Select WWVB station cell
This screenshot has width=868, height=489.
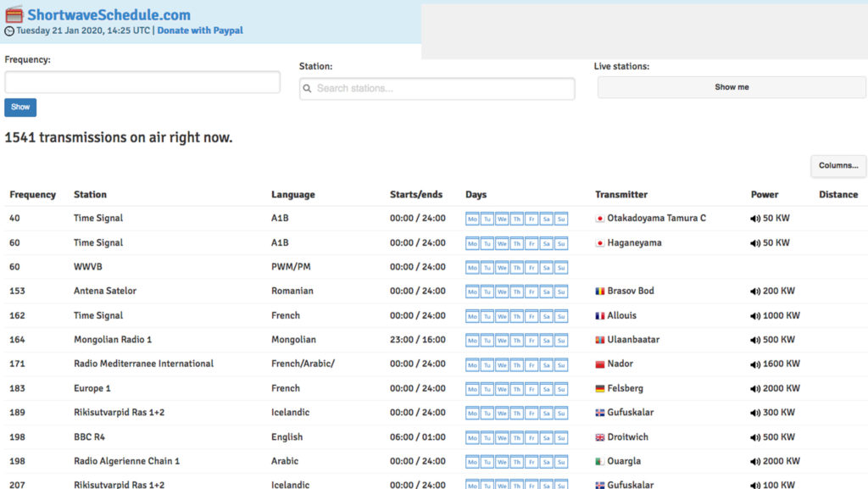pyautogui.click(x=88, y=267)
